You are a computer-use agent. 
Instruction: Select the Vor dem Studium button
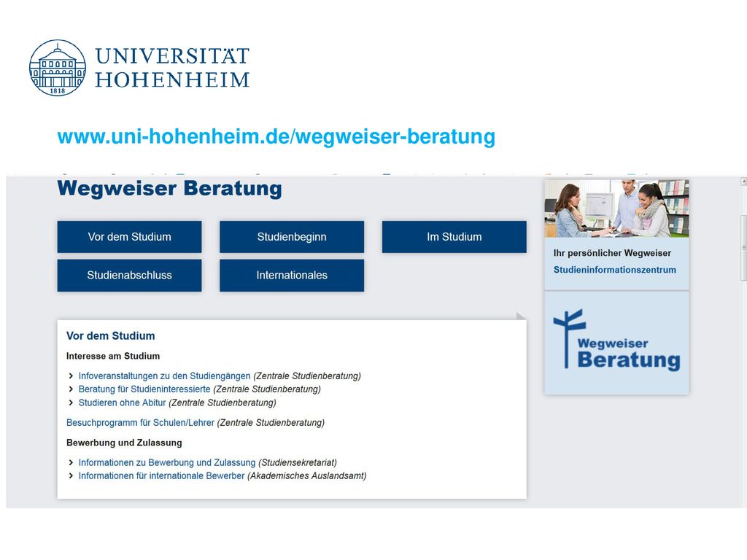coord(130,237)
